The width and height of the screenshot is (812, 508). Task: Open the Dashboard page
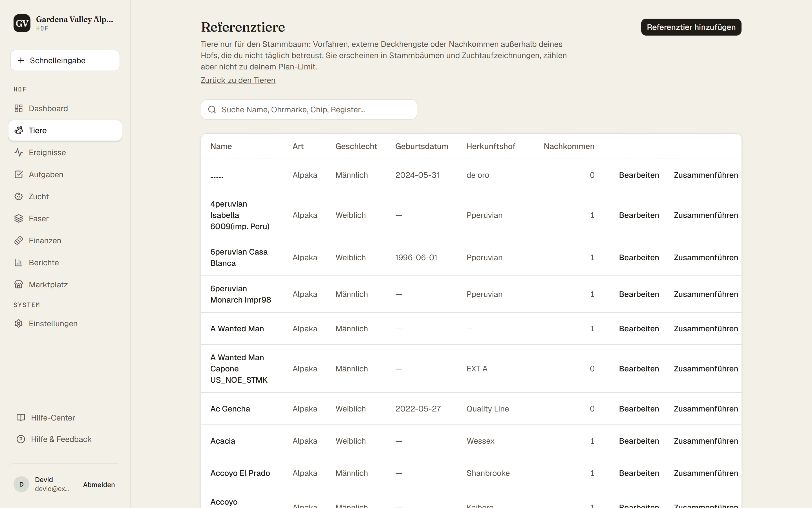tap(65, 109)
